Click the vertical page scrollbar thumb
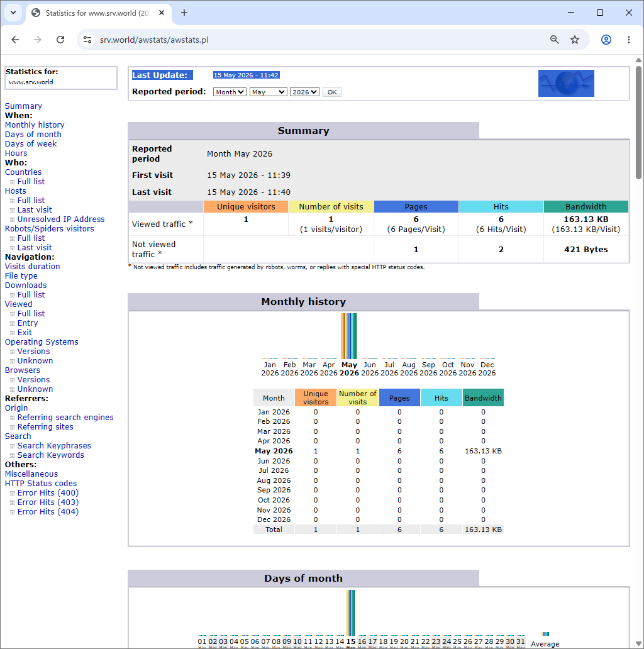Viewport: 644px width, 649px height. 638,122
